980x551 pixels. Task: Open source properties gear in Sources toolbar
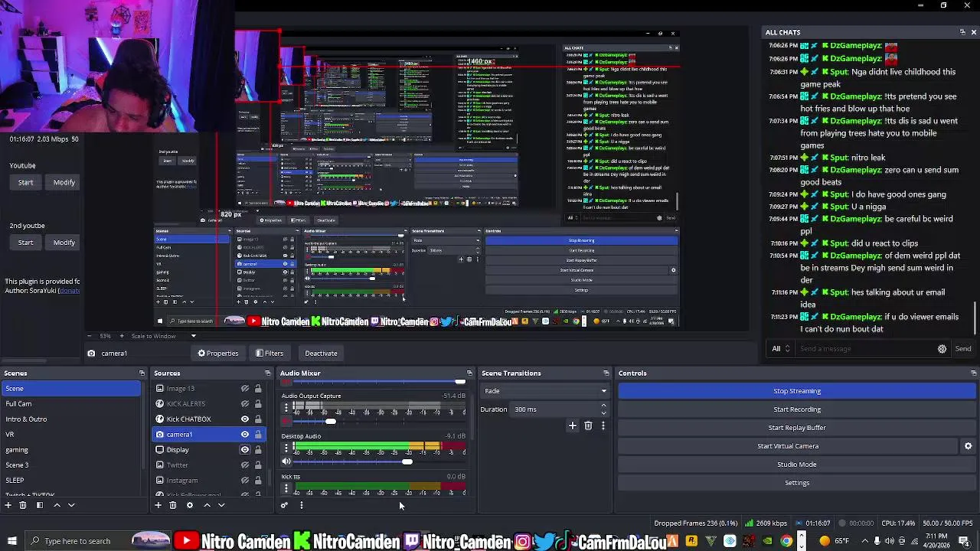click(x=189, y=505)
